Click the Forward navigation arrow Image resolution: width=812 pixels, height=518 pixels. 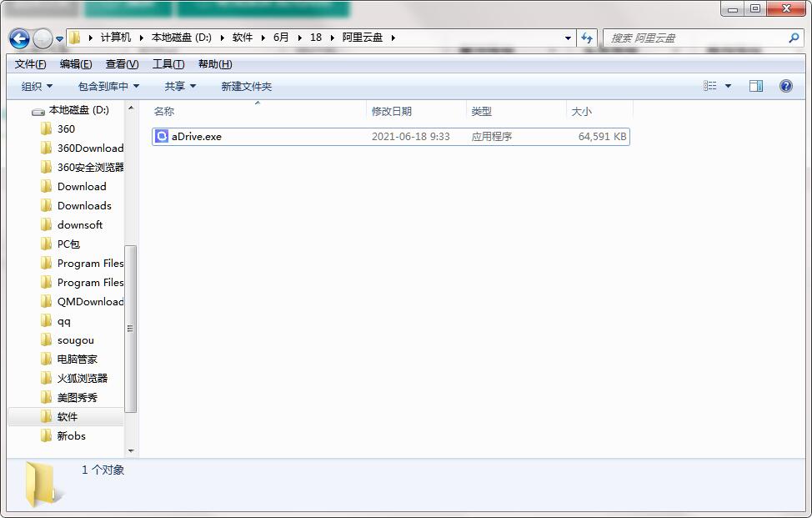43,38
